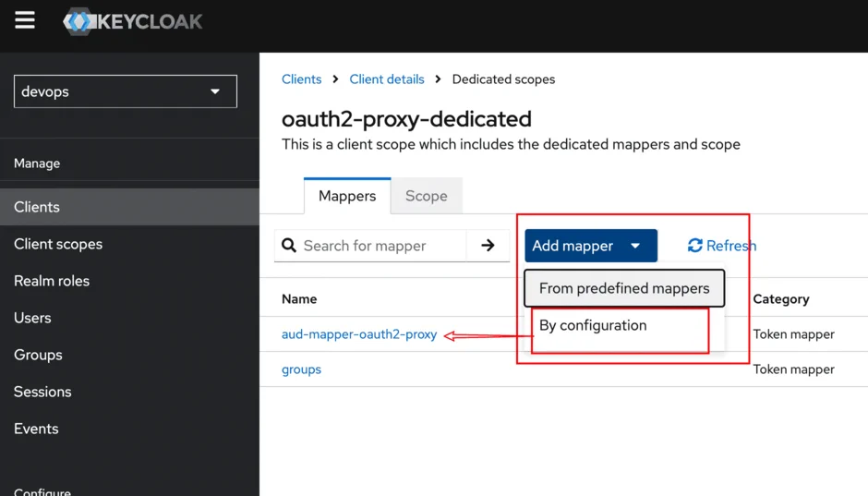The height and width of the screenshot is (496, 868).
Task: Select the Mappers tab
Action: 347,196
